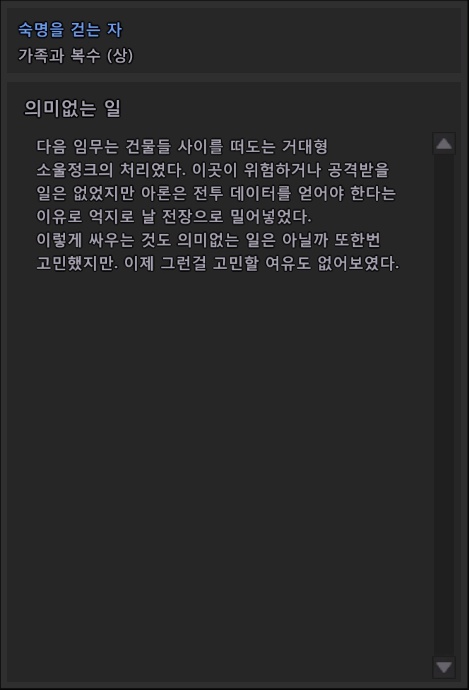The height and width of the screenshot is (690, 469).
Task: Click the scroll down arrow button
Action: tap(444, 667)
